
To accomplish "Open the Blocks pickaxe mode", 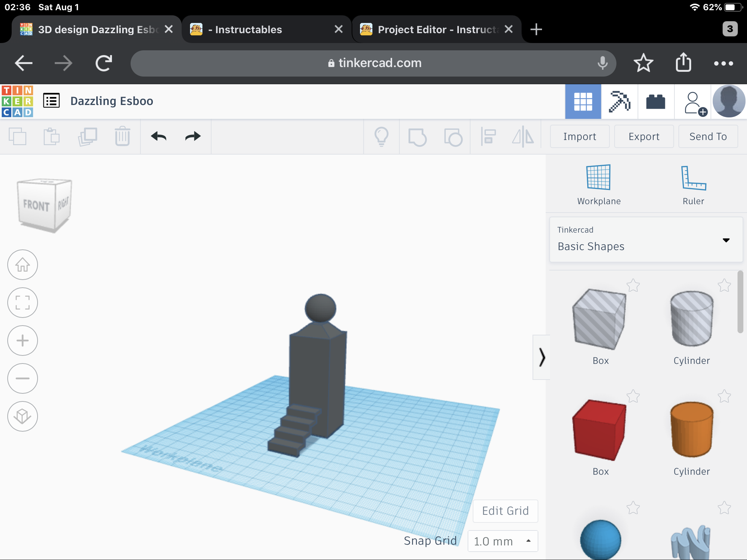I will (619, 101).
